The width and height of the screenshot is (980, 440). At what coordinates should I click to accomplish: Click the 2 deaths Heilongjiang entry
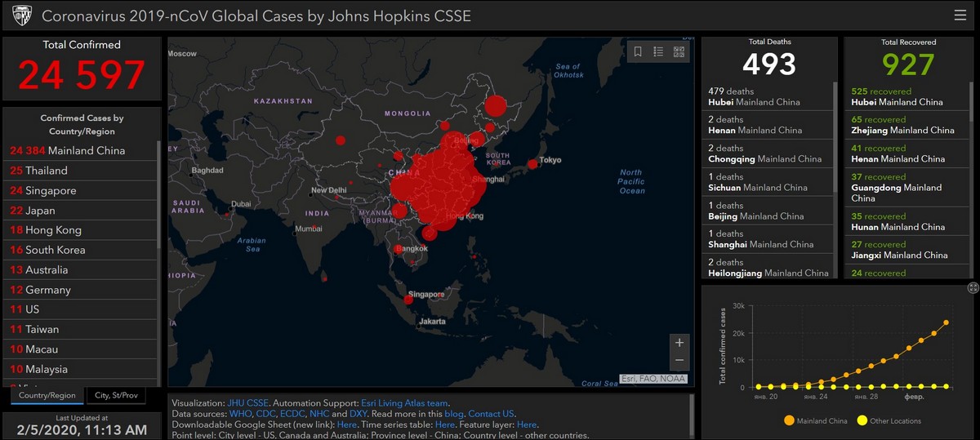point(767,268)
